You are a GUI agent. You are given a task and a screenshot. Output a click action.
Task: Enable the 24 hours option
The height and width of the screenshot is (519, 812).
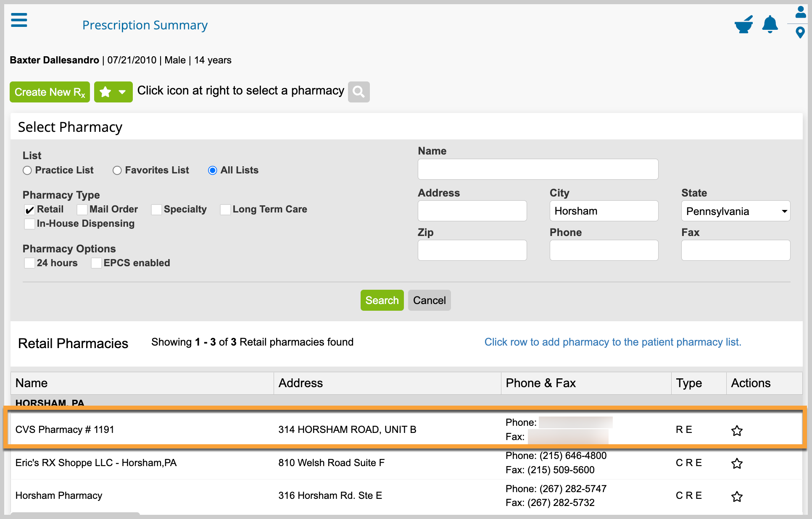[29, 263]
